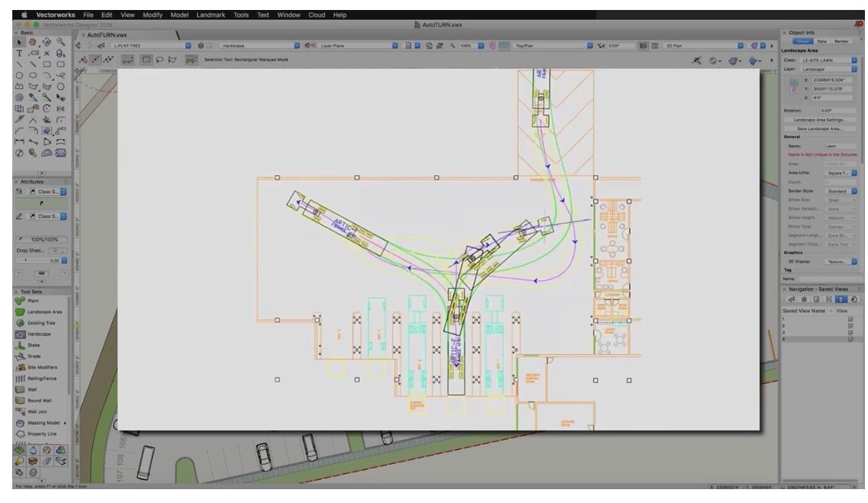Switch to Site Planning tool set icon

19,450
